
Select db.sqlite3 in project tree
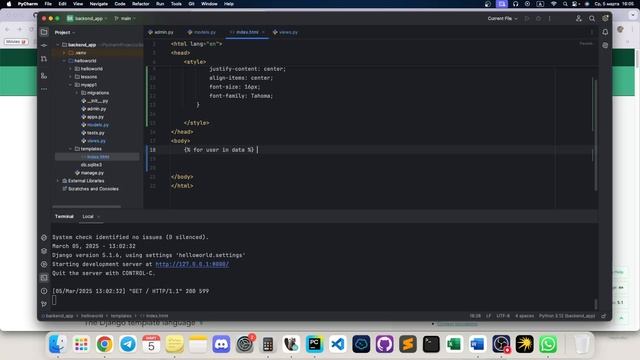tap(91, 165)
